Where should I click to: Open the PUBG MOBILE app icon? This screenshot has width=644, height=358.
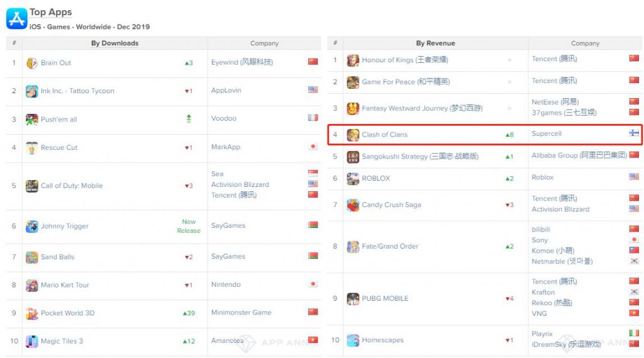tap(353, 298)
